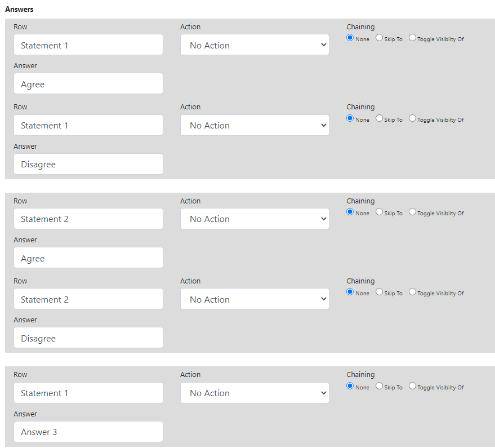The height and width of the screenshot is (448, 495).
Task: Focus the Row field above the Answer 3 field
Action: coord(88,393)
